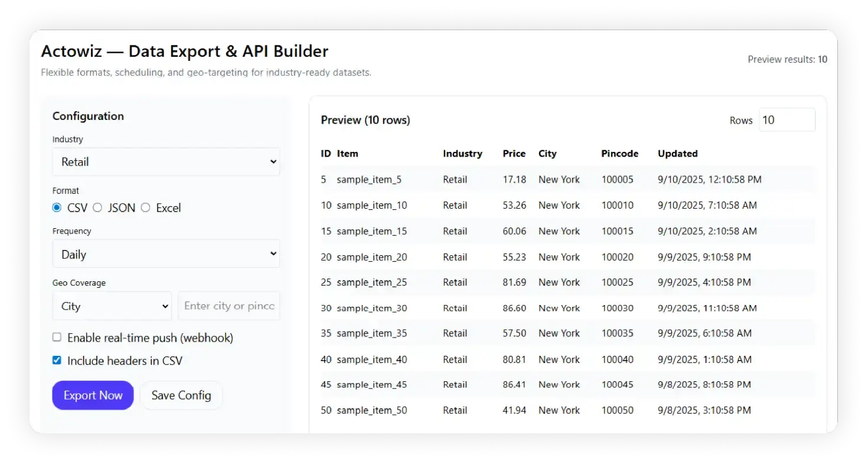Enable real-time push webhook checkbox

pyautogui.click(x=57, y=338)
